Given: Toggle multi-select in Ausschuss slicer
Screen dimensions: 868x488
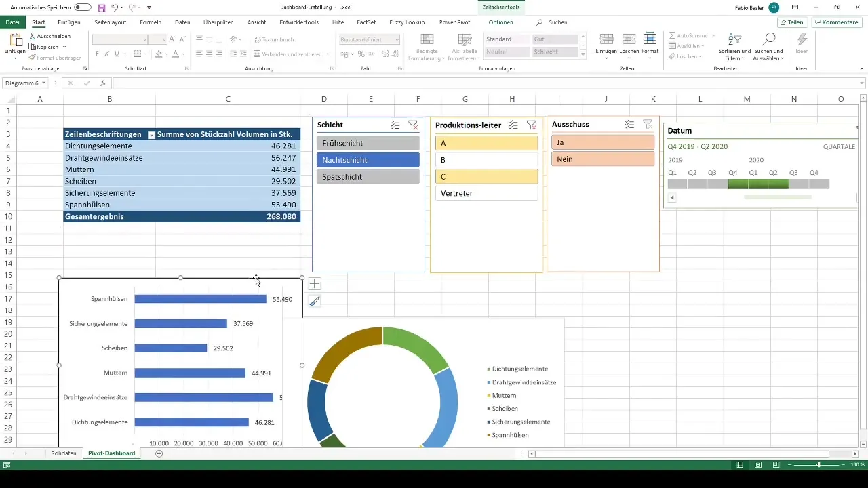Looking at the screenshot, I should [630, 124].
